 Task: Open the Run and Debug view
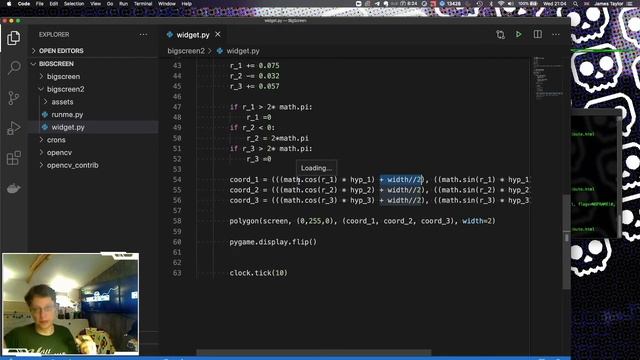(13, 128)
